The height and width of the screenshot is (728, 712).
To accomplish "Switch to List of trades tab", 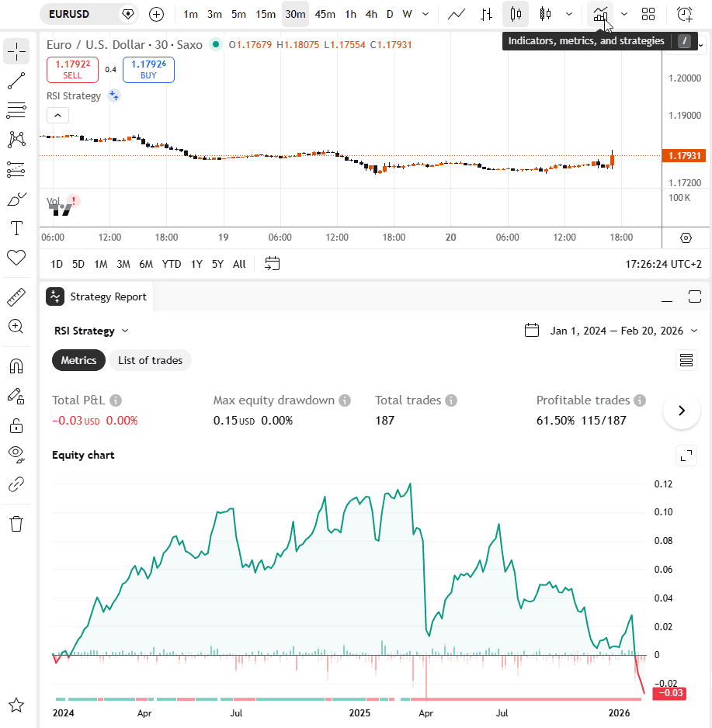I will coord(150,360).
